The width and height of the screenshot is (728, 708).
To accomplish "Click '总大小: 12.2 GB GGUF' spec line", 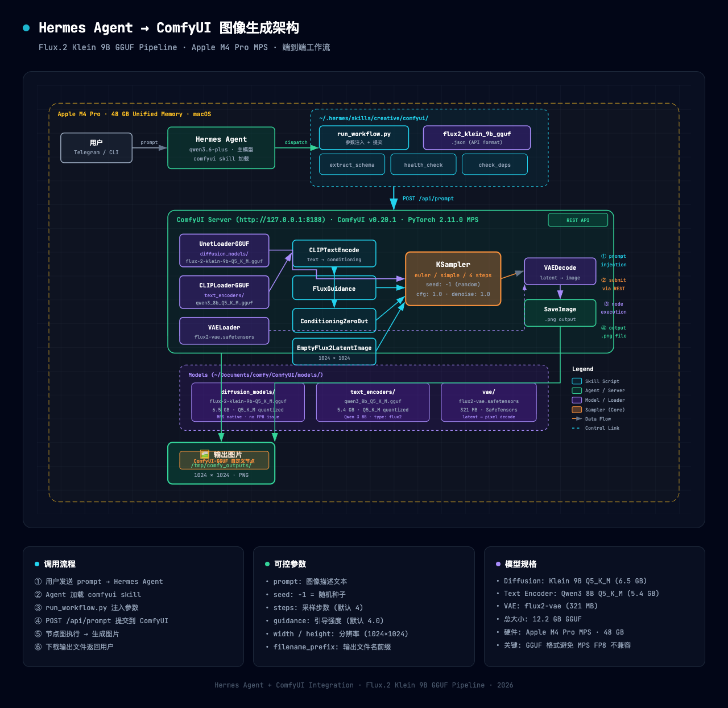I will click(543, 619).
